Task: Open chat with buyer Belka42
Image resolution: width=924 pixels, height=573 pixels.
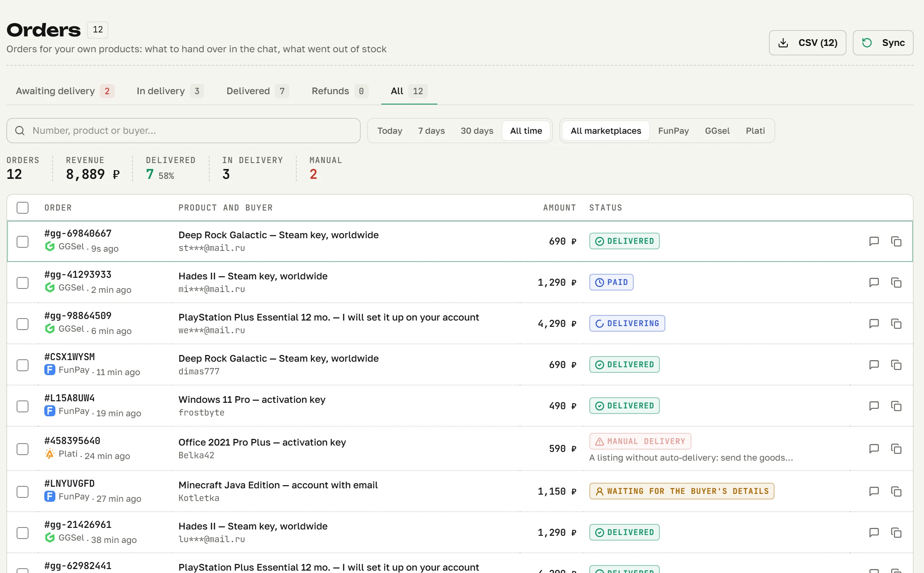Action: pyautogui.click(x=874, y=449)
